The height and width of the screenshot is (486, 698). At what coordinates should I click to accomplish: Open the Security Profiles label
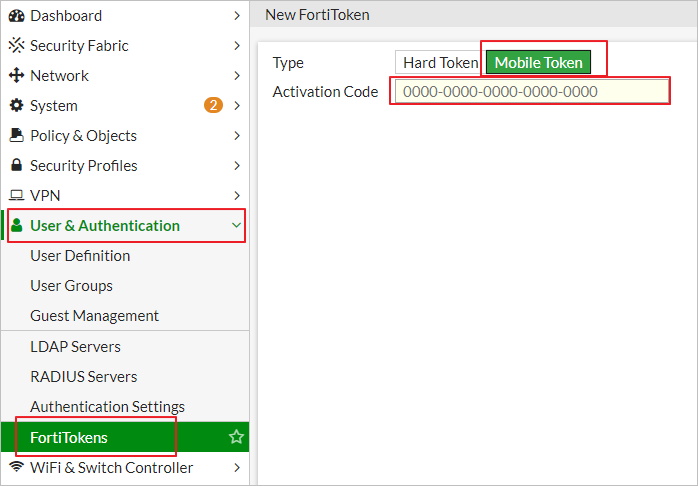(x=84, y=166)
